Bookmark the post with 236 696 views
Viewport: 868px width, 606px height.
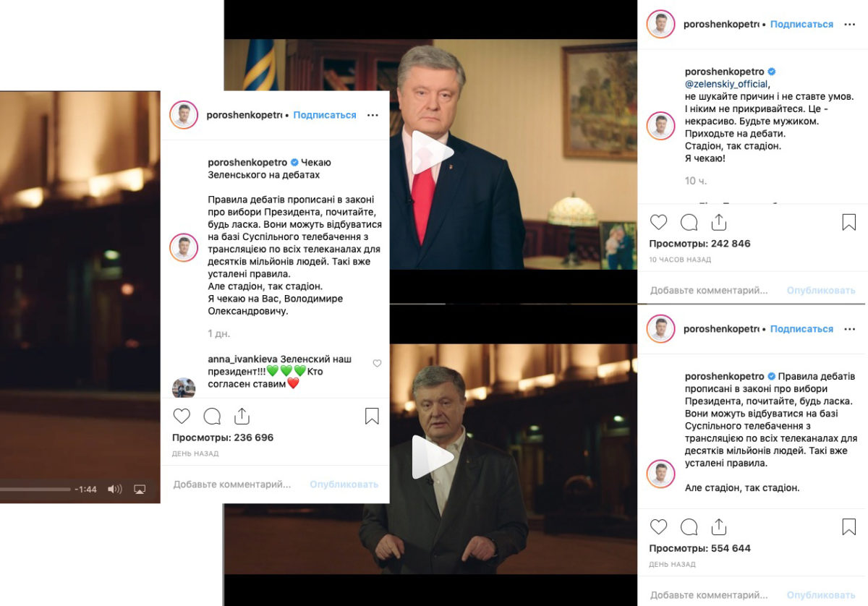(x=372, y=416)
